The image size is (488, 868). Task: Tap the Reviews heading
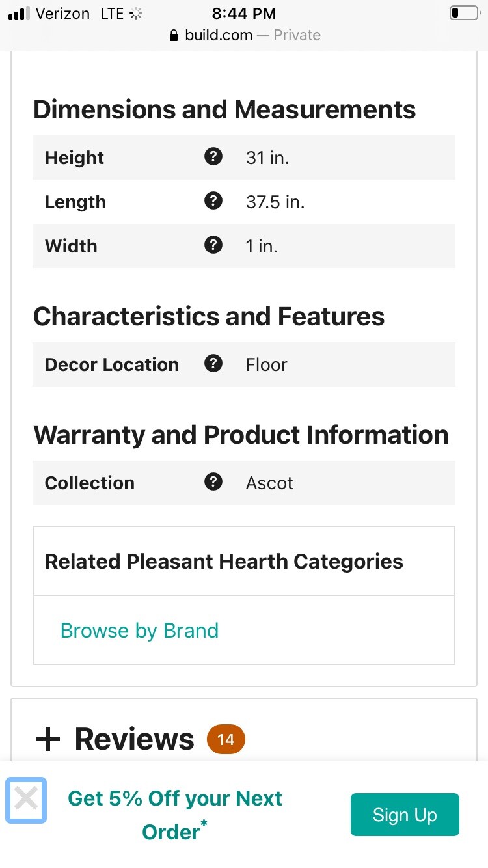tap(134, 739)
